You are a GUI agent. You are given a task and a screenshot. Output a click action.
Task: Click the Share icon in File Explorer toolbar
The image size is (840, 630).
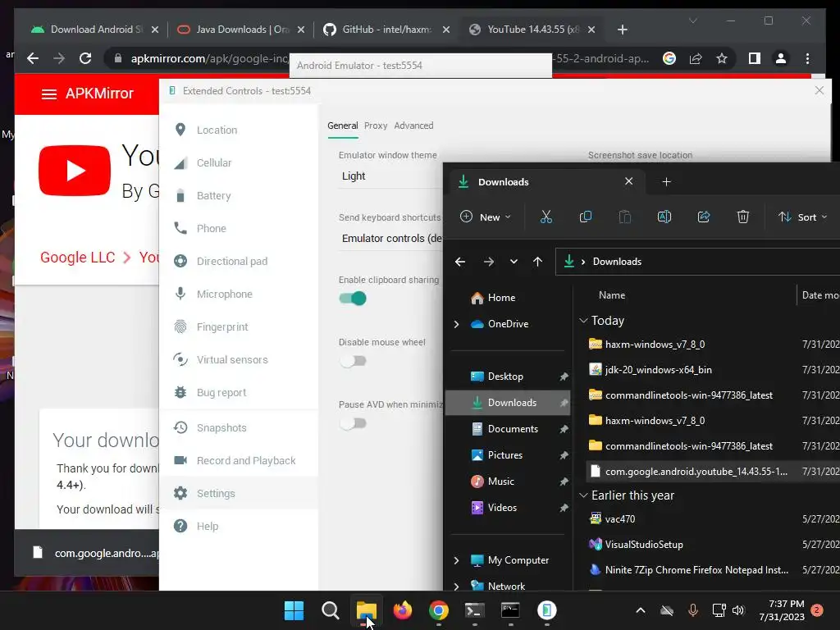tap(703, 217)
